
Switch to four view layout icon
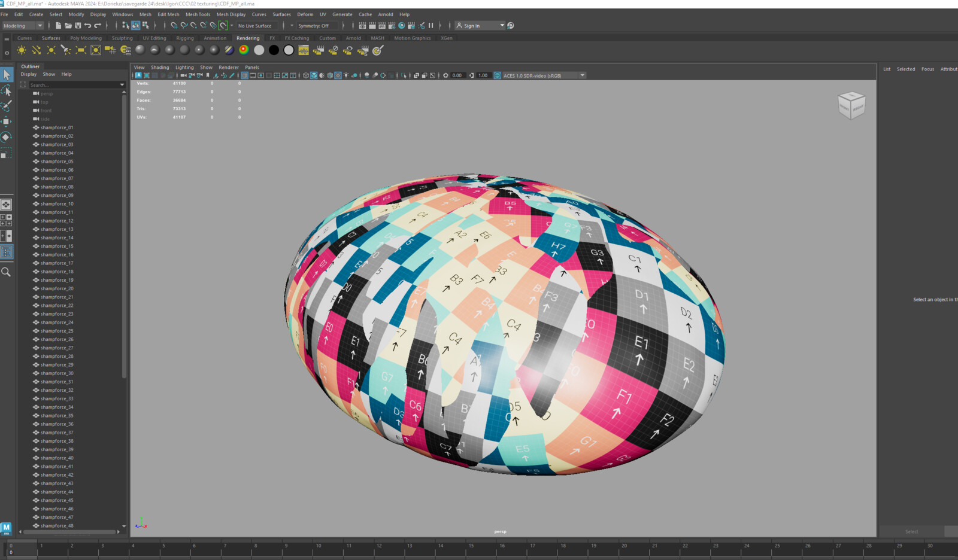pyautogui.click(x=6, y=220)
